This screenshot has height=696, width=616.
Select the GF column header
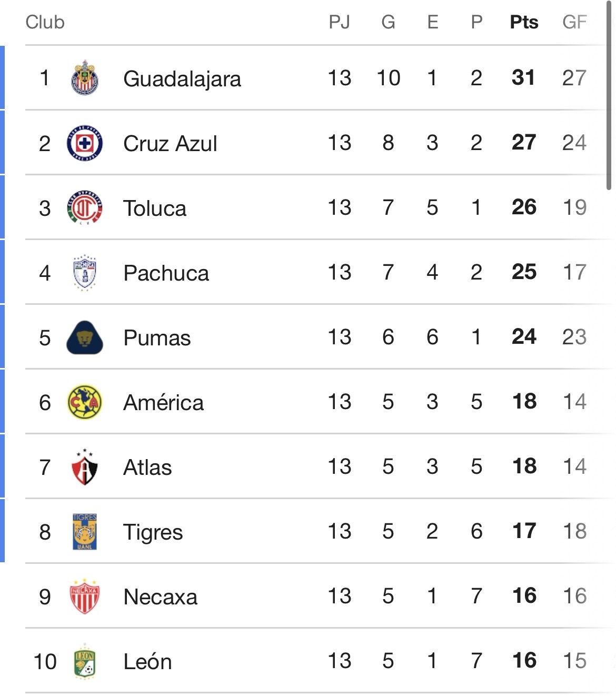[574, 22]
